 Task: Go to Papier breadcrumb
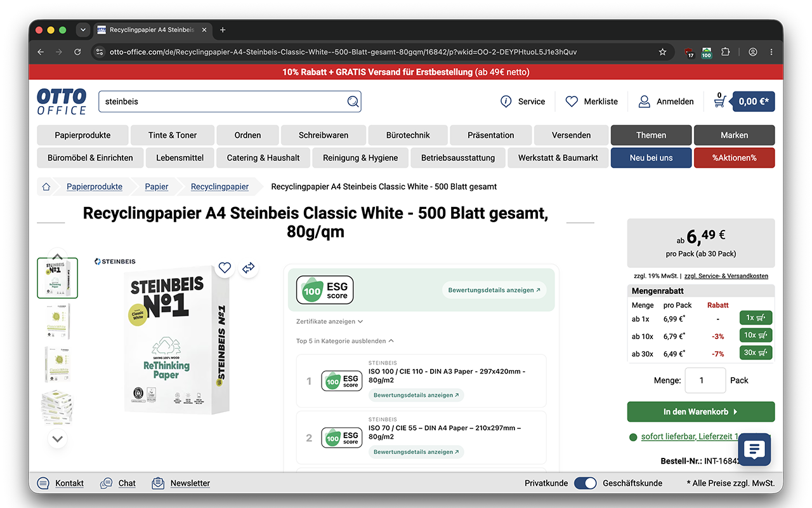[157, 187]
